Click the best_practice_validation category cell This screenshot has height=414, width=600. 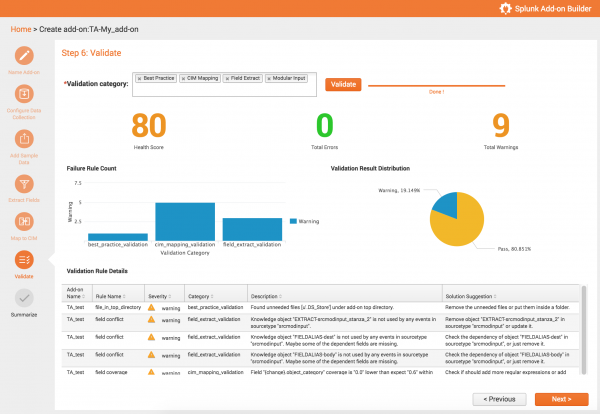(215, 307)
